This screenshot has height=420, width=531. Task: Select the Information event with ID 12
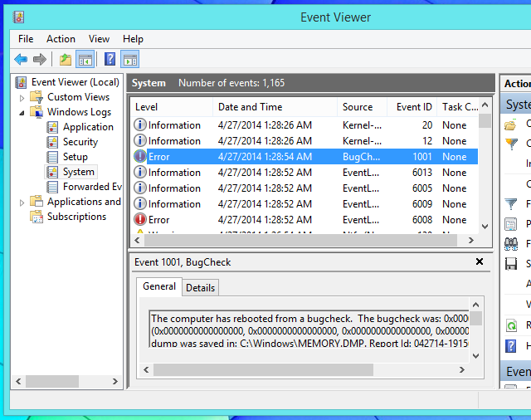pos(304,141)
